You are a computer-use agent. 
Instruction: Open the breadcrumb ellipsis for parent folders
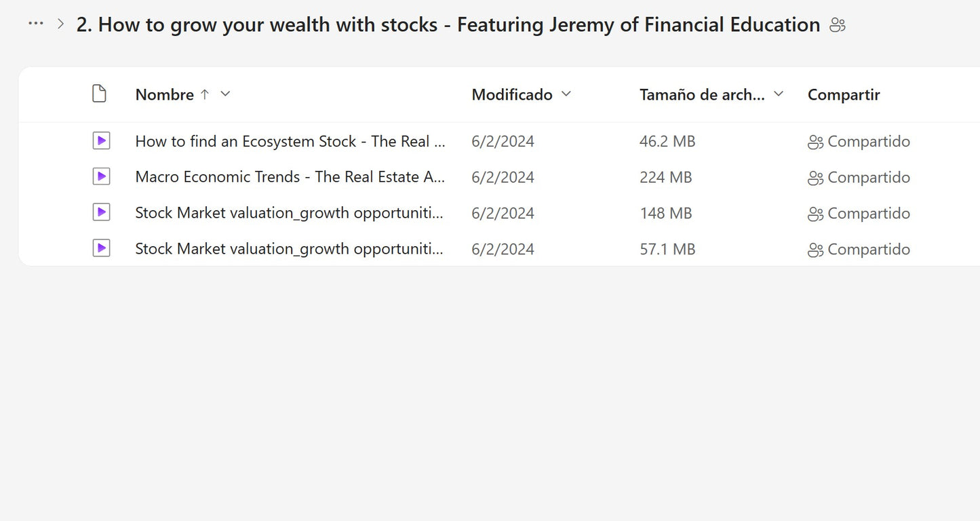pos(35,24)
